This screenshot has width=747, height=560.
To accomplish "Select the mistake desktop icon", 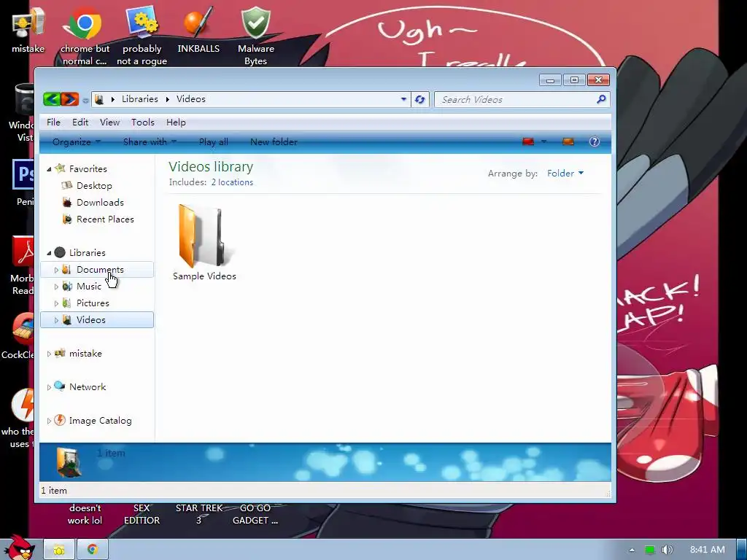I will (x=28, y=29).
